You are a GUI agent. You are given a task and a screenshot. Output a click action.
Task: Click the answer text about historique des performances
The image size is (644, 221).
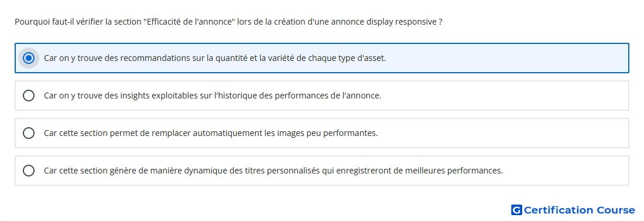coord(213,96)
